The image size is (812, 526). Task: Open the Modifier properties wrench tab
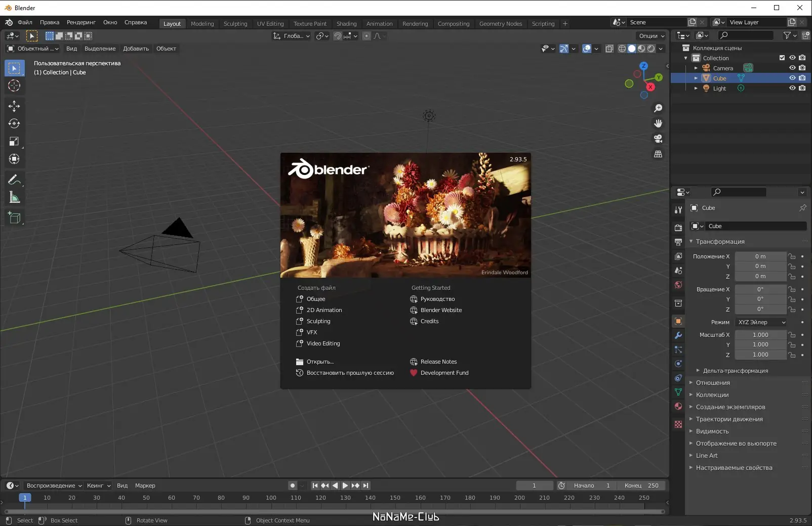click(x=678, y=335)
